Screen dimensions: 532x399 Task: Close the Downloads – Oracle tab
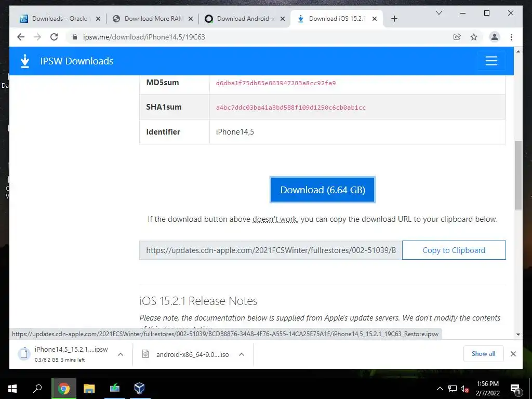[x=98, y=19]
